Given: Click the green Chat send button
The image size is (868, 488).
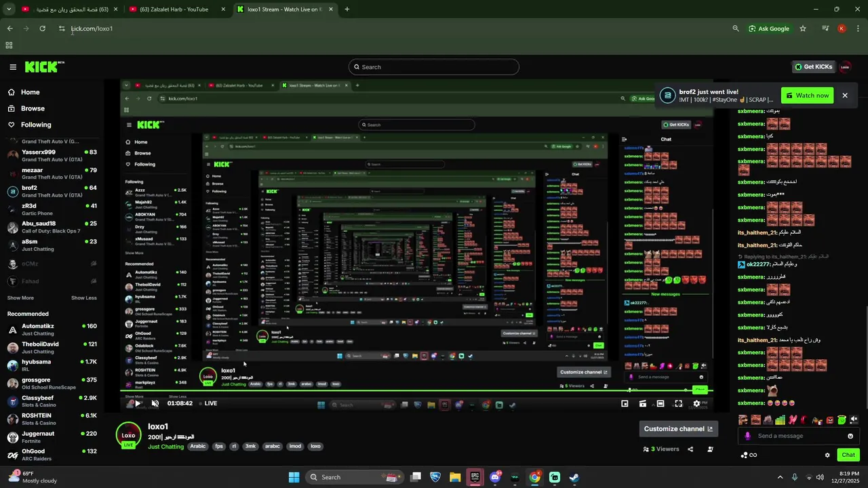Looking at the screenshot, I should [x=848, y=455].
